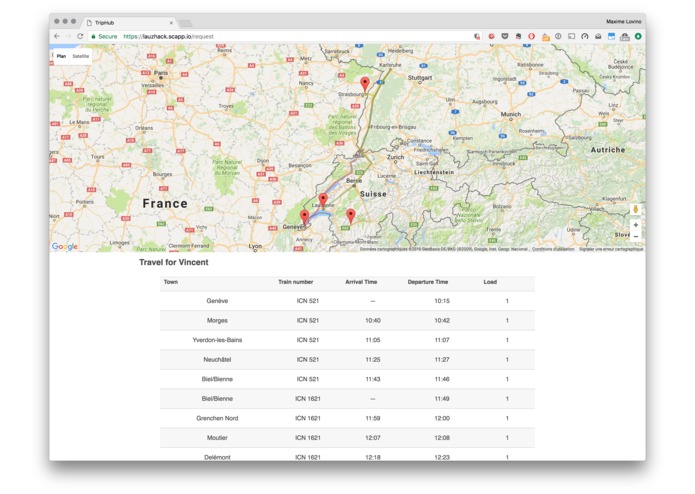The image size is (695, 494).
Task: Click the Departure Time column header
Action: (428, 282)
